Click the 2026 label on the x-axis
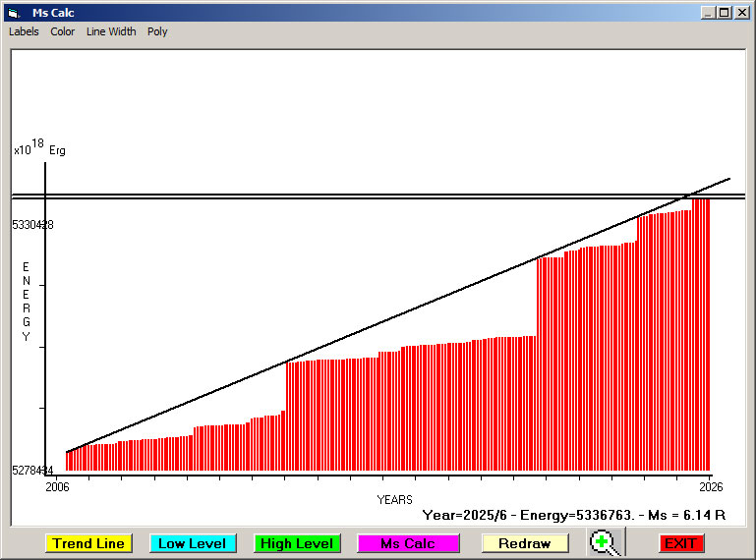The image size is (756, 560). pyautogui.click(x=710, y=487)
